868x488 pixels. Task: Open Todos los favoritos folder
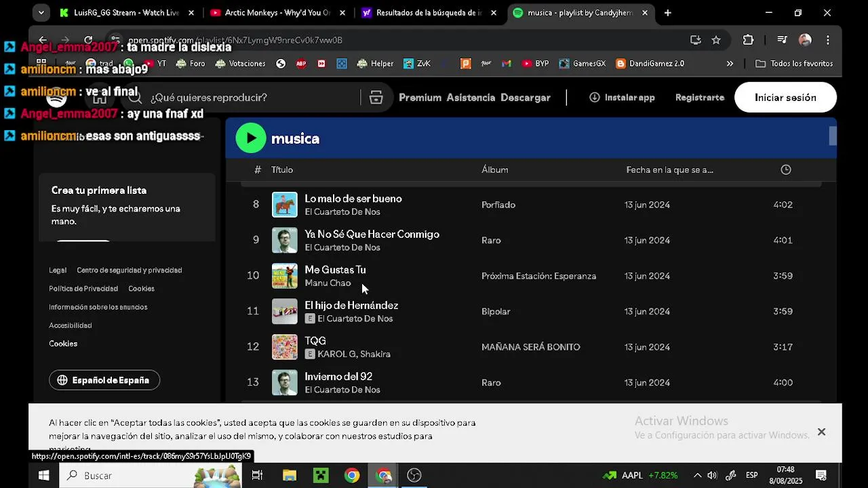tap(794, 64)
